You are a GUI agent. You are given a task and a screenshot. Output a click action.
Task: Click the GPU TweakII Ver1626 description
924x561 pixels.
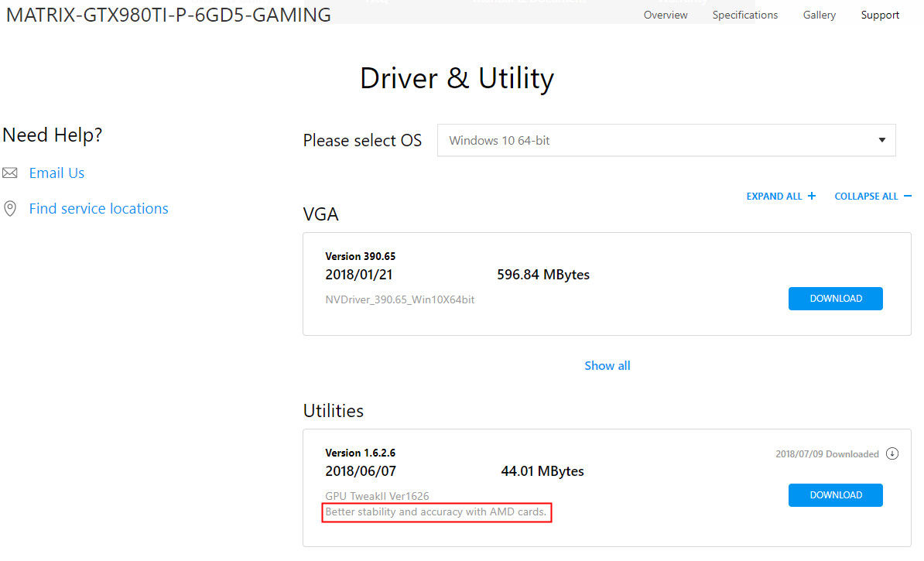377,496
